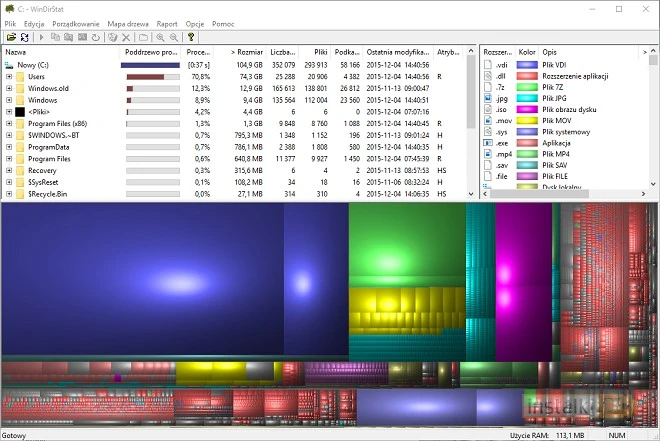
Task: Click the Zoom out magnifier icon
Action: [x=173, y=37]
